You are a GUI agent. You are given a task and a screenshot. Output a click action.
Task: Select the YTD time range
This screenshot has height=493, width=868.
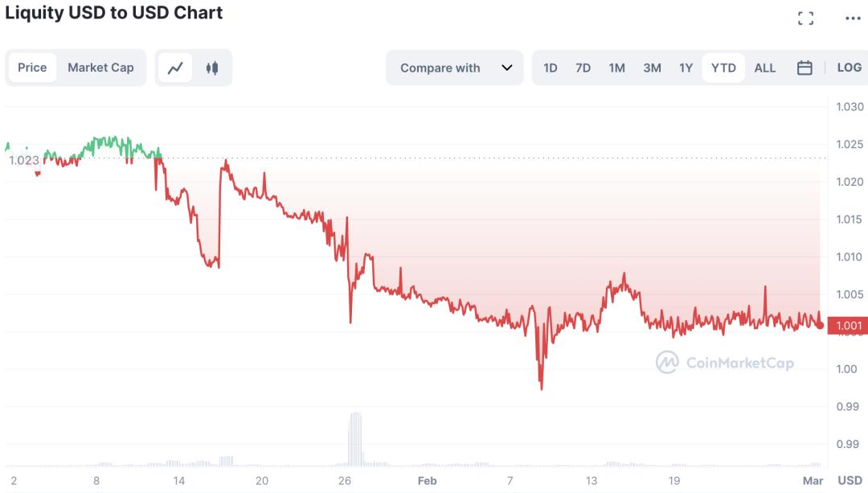pos(723,68)
